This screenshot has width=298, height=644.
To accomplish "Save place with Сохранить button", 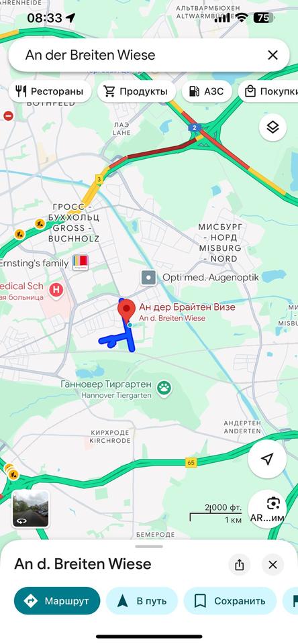I will (x=230, y=601).
